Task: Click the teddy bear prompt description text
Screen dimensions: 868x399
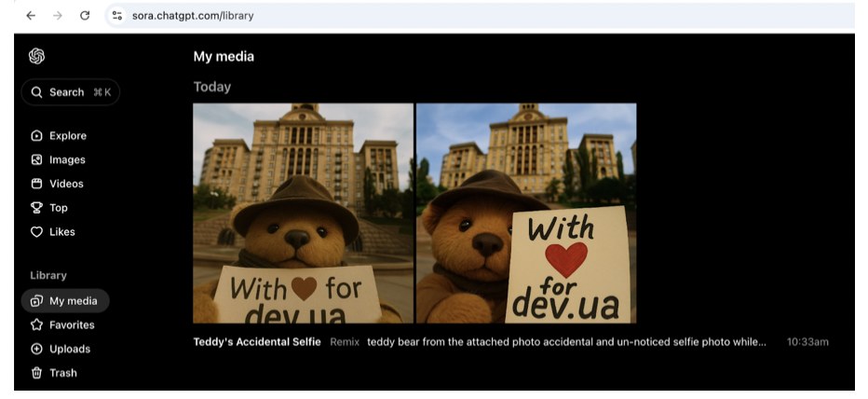Action: [566, 342]
